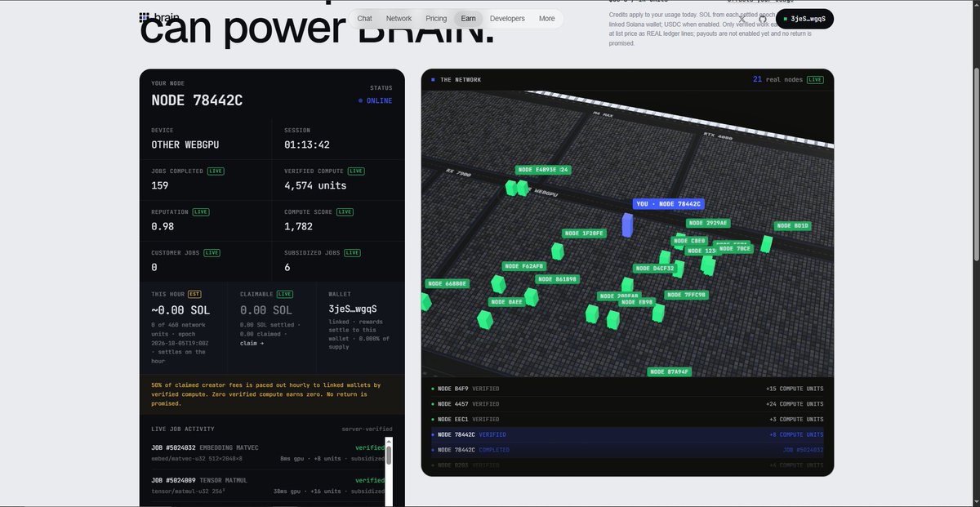Click the NODE EEC1 VERIFIED feed row
Screen dimensions: 980x507
pos(627,419)
